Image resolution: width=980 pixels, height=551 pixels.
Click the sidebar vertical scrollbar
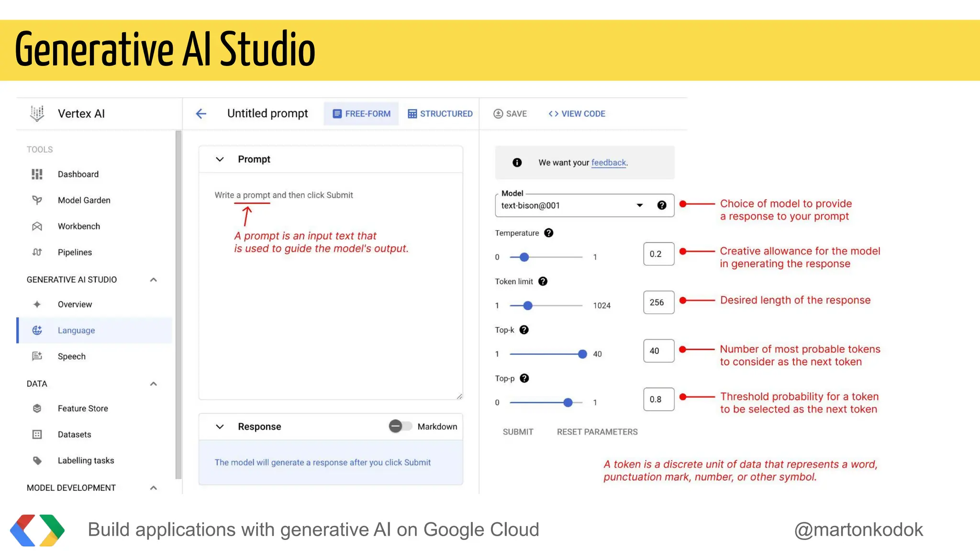coord(178,304)
